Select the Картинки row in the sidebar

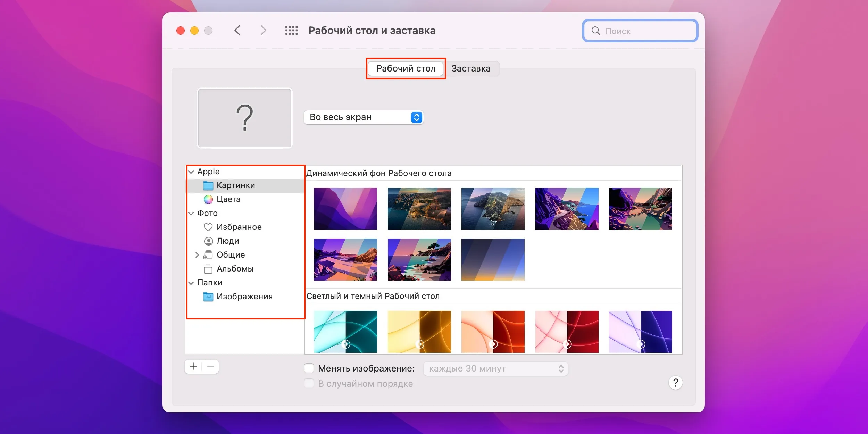(245, 185)
